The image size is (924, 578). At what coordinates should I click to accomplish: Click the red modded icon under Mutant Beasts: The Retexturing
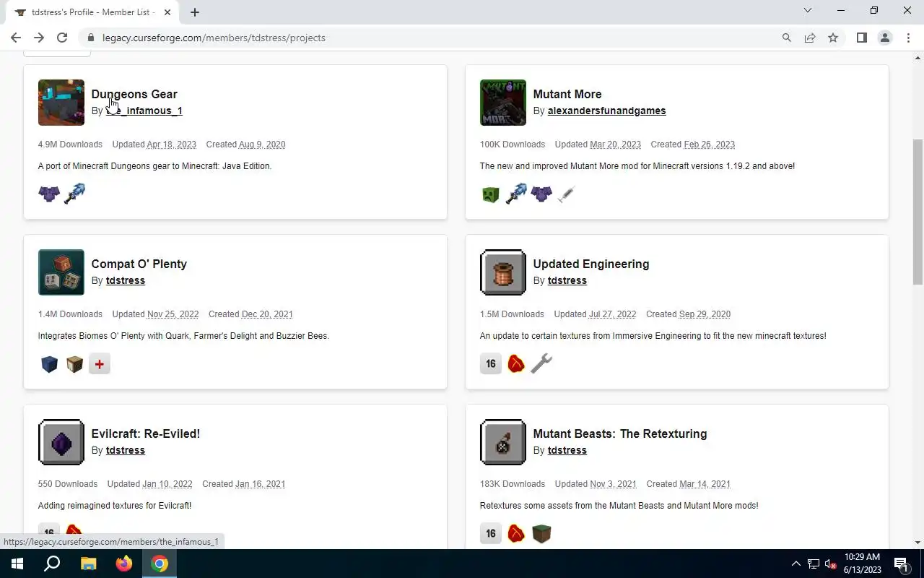(x=516, y=533)
